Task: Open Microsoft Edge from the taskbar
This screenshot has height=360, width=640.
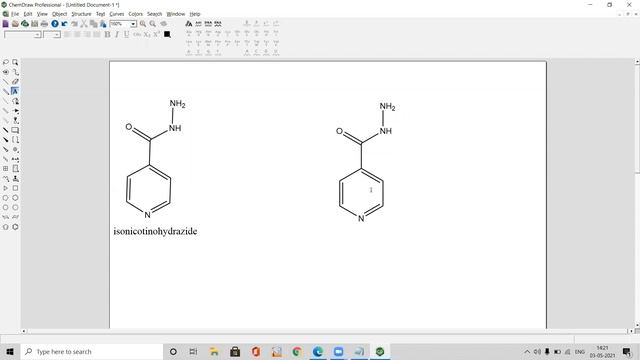Action: pos(318,351)
